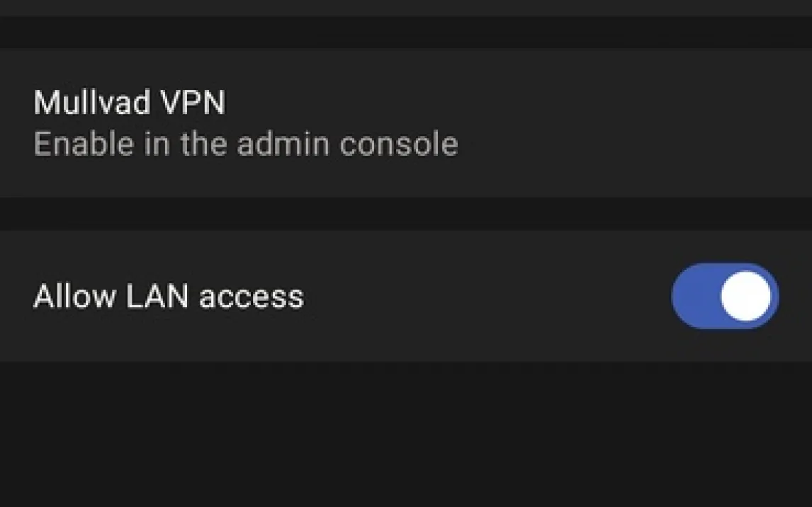Toggle the Allow LAN access switch
The height and width of the screenshot is (507, 812).
point(725,296)
